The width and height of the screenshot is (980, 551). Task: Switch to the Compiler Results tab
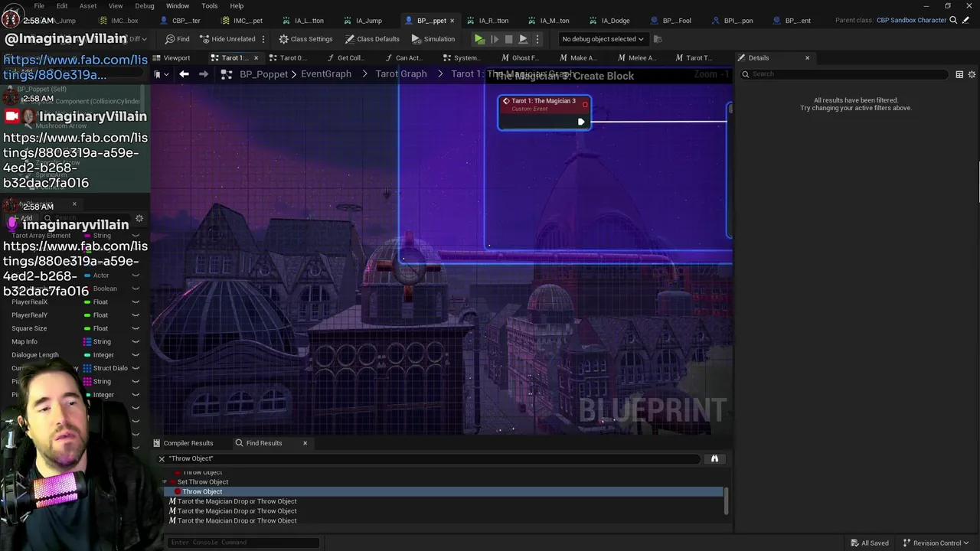pos(183,443)
